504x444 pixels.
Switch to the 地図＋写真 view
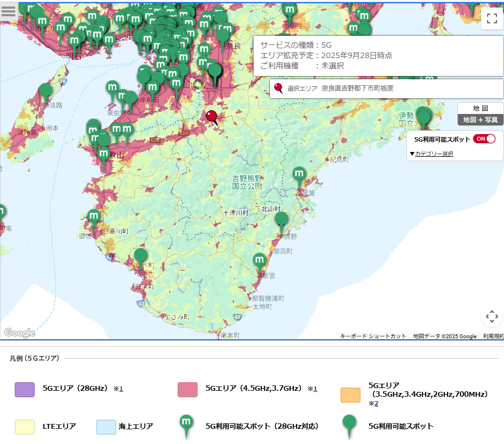tap(480, 120)
